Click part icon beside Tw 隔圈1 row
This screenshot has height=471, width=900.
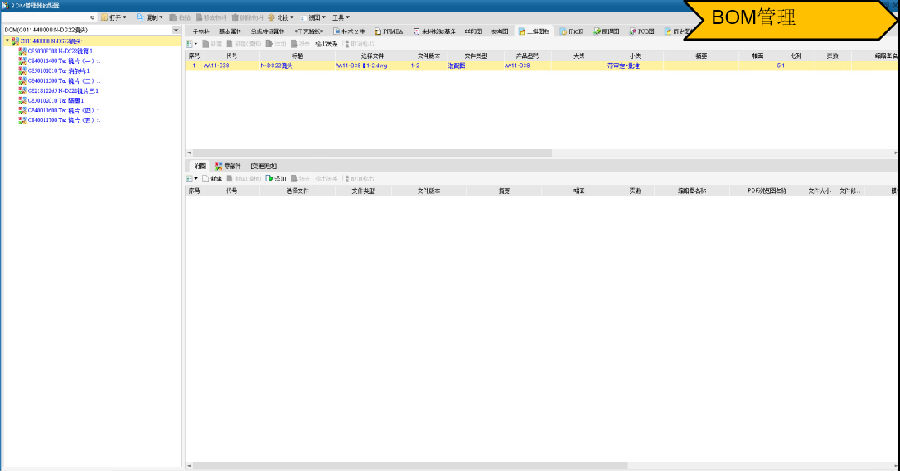(22, 100)
